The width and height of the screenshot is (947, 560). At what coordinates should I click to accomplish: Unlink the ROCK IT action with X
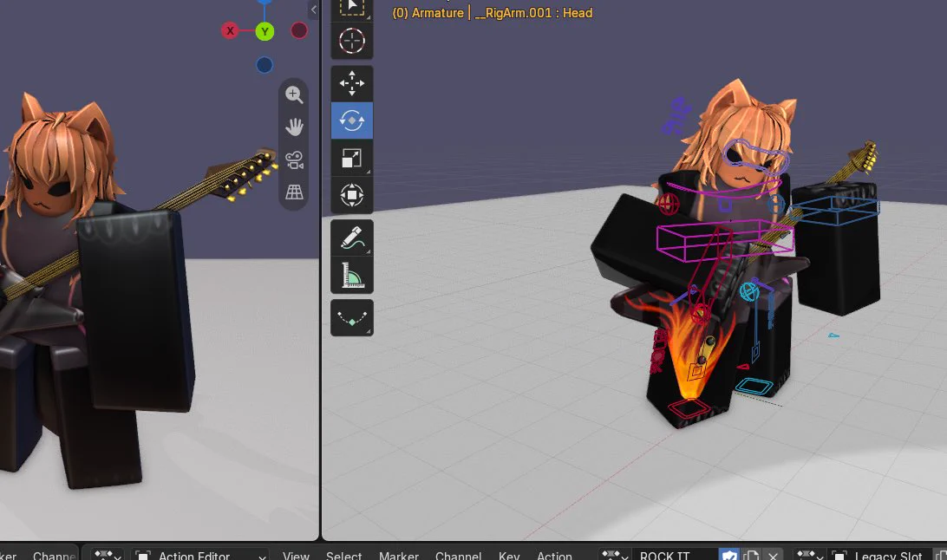coord(773,555)
